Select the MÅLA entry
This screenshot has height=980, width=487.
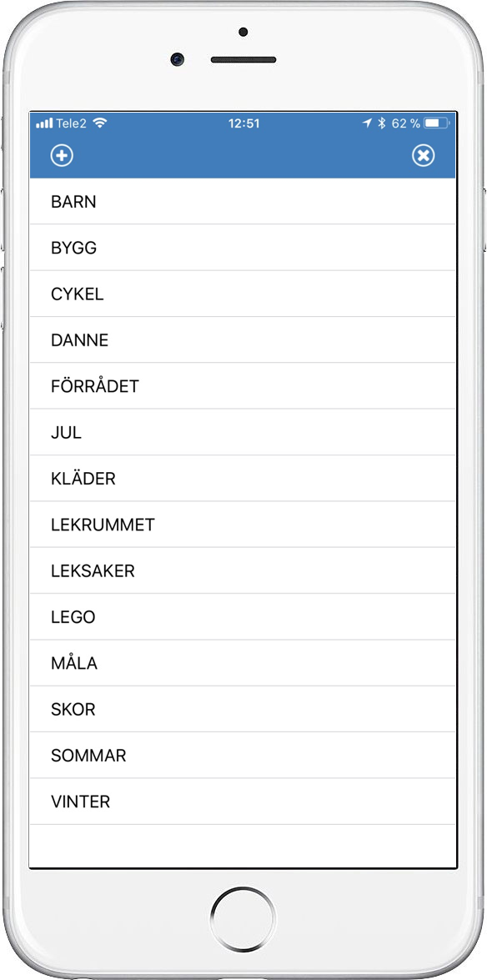tap(243, 664)
